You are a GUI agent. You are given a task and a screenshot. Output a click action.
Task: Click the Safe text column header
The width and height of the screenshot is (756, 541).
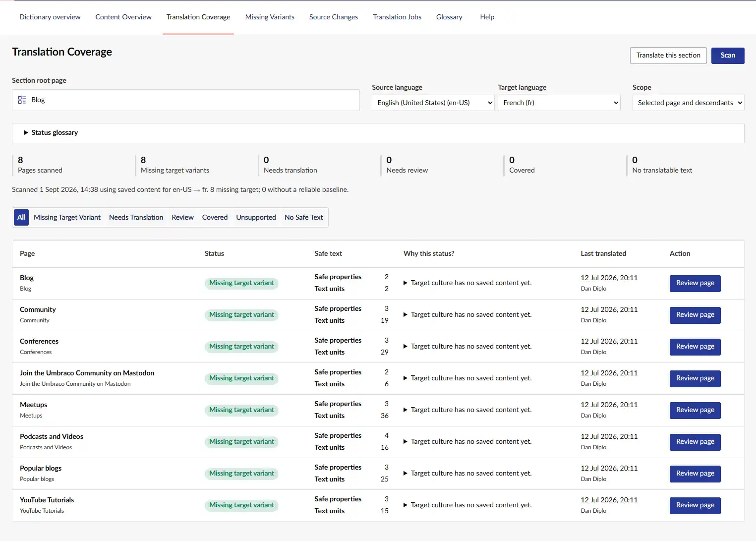328,253
